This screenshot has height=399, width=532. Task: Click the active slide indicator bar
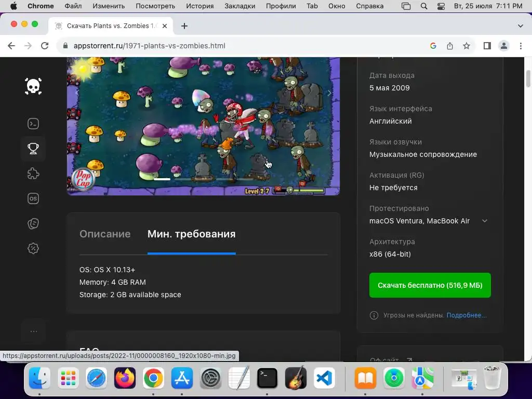(162, 179)
